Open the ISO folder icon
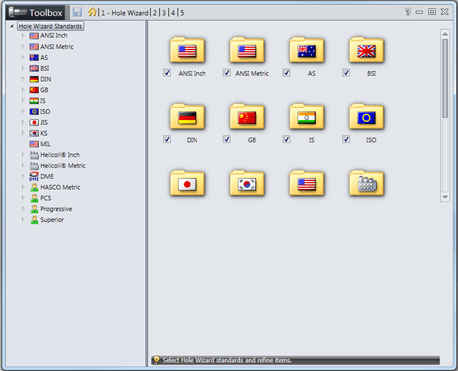 366,116
